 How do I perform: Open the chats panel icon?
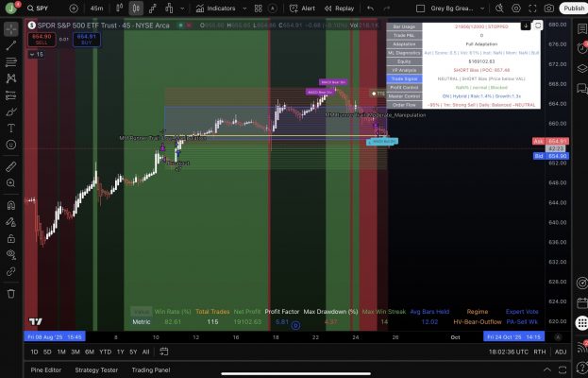pyautogui.click(x=582, y=88)
